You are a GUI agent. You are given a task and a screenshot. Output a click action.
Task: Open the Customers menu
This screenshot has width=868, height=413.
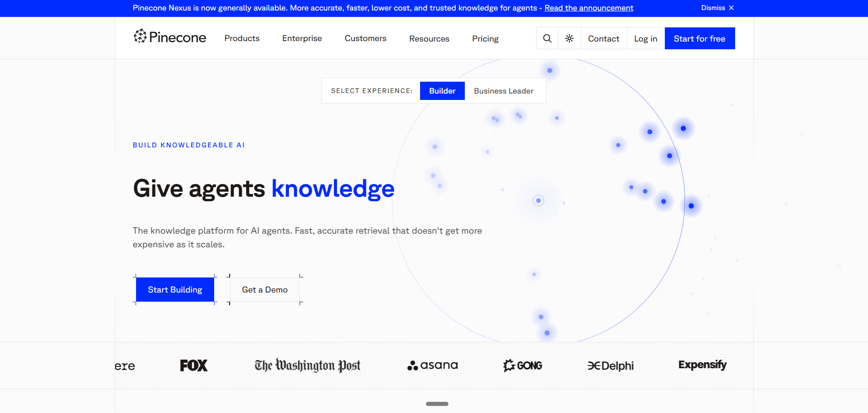click(365, 38)
